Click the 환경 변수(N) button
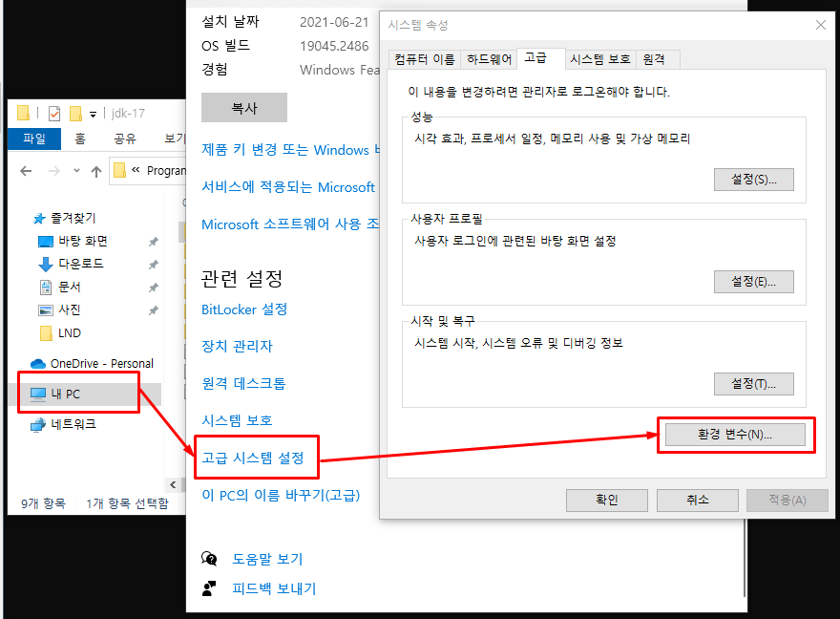 [735, 435]
